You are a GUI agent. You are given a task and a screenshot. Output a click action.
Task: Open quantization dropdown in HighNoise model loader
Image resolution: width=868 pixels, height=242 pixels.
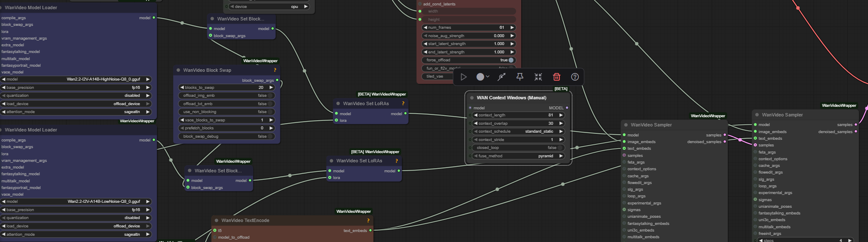pyautogui.click(x=76, y=96)
